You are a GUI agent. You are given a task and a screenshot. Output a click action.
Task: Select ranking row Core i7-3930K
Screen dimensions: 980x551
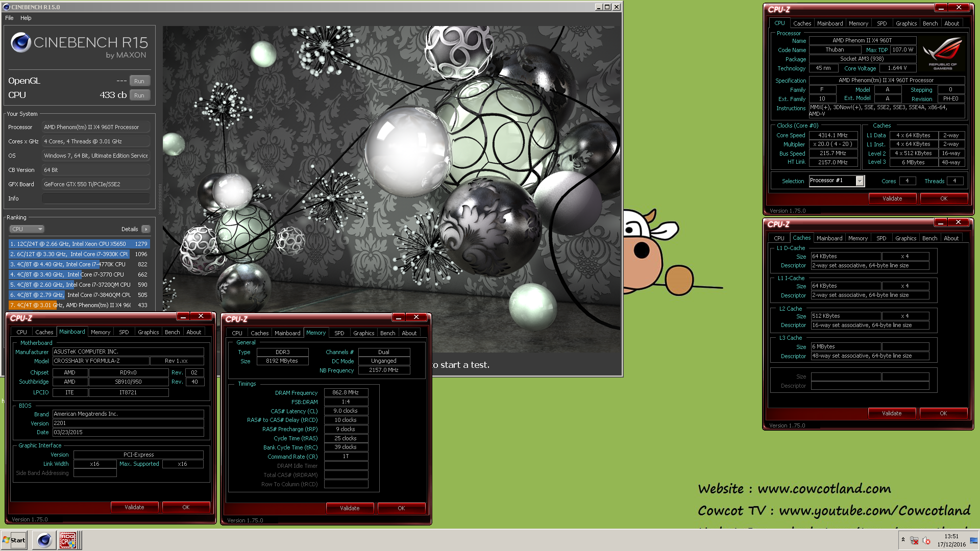click(x=79, y=254)
